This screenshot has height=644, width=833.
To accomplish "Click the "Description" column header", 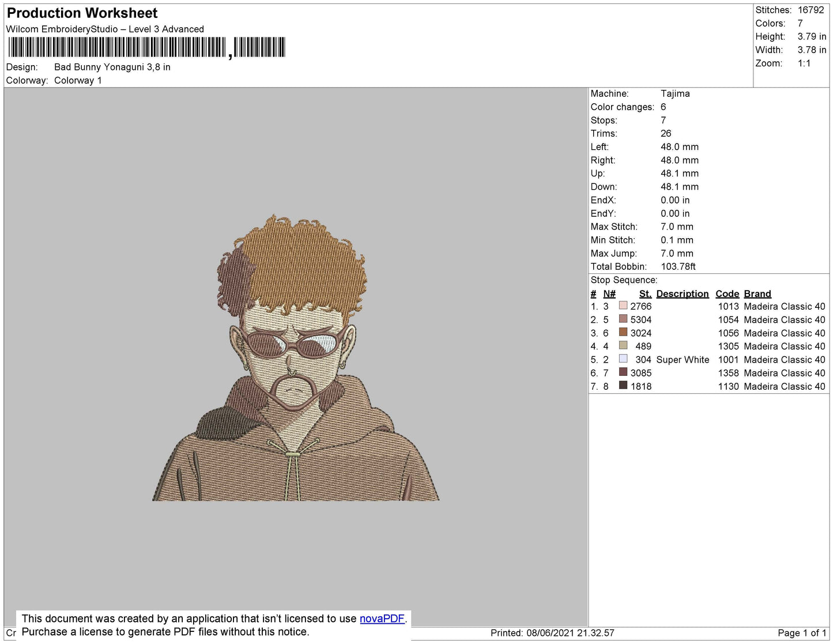I will click(x=683, y=293).
